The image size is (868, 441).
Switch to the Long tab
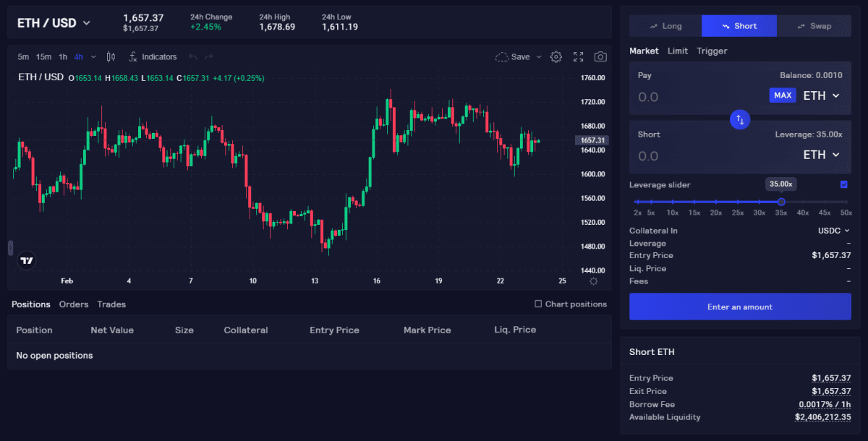665,26
